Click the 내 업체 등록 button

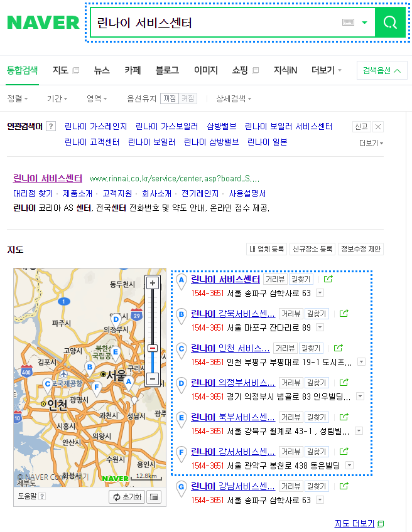click(x=267, y=249)
